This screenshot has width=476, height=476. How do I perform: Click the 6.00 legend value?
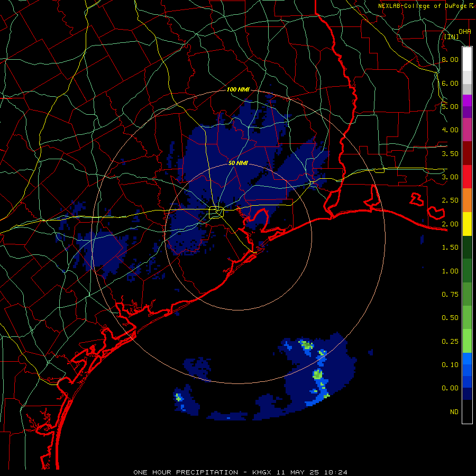click(x=450, y=83)
